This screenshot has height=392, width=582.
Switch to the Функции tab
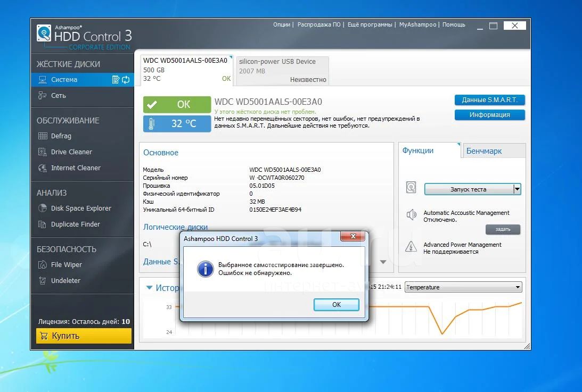click(x=430, y=151)
